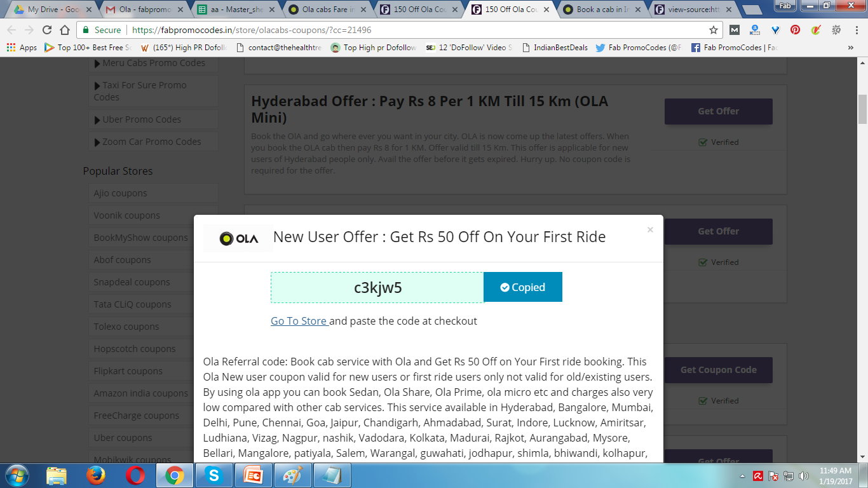Open the dark gray M extension icon
Screen dimensions: 868x488
(735, 30)
